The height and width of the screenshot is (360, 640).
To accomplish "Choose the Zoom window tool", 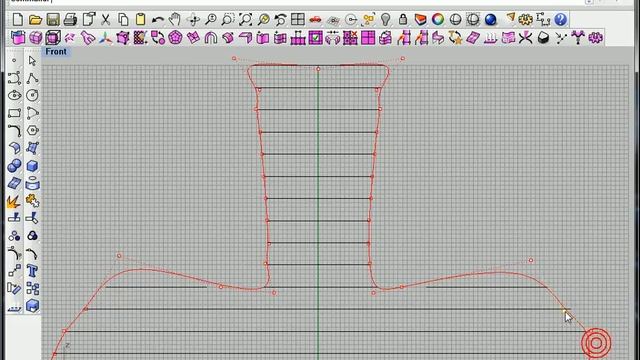I will point(228,19).
